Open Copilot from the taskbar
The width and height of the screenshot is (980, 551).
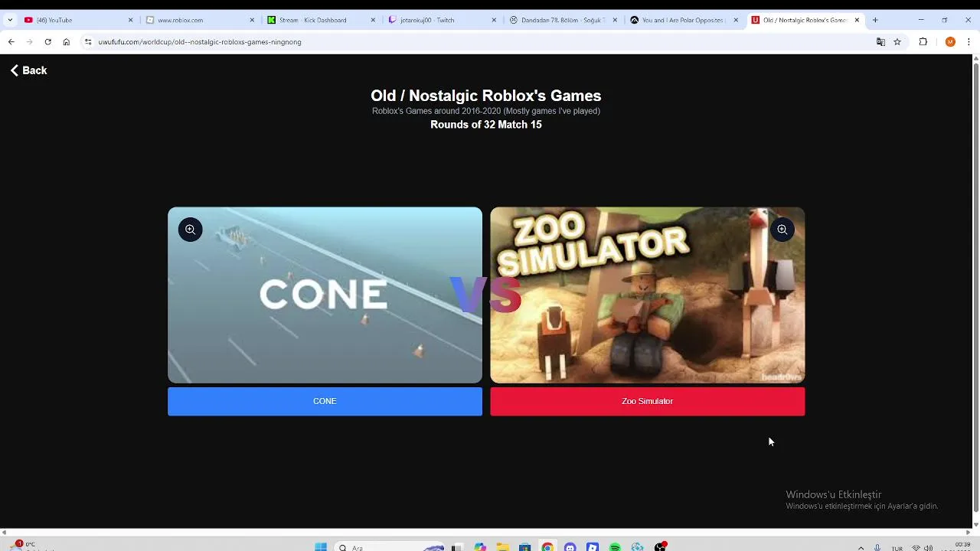coord(480,546)
